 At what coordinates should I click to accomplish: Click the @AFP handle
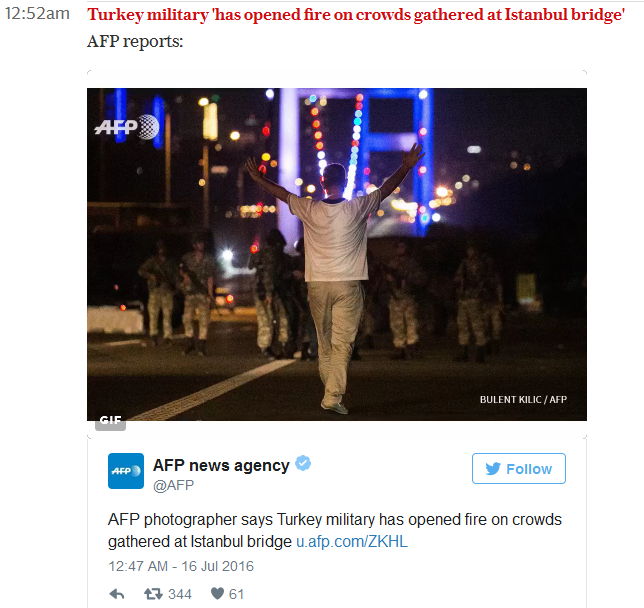tap(173, 485)
